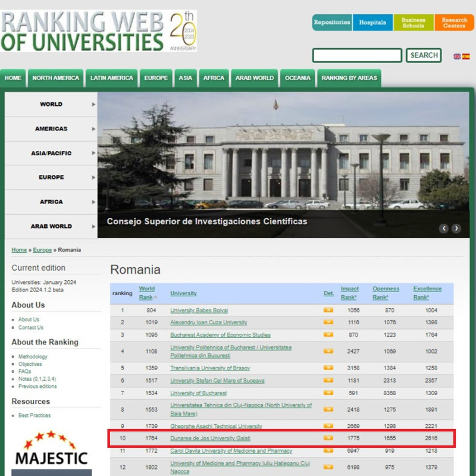
Task: Open Transilvania University of Brasov link
Action: pyautogui.click(x=210, y=368)
